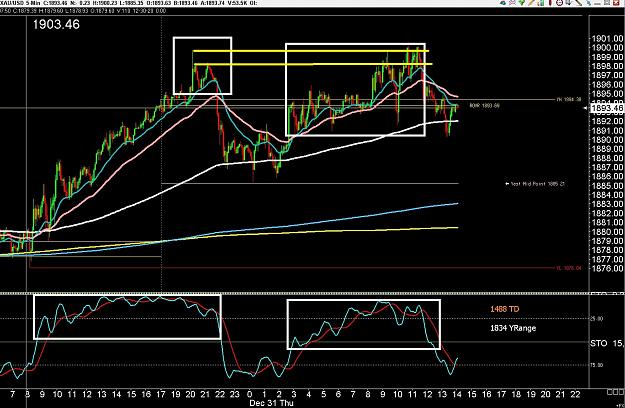This screenshot has height=408, width=625.
Task: Click hour 5 on the time axis
Action: point(323,394)
